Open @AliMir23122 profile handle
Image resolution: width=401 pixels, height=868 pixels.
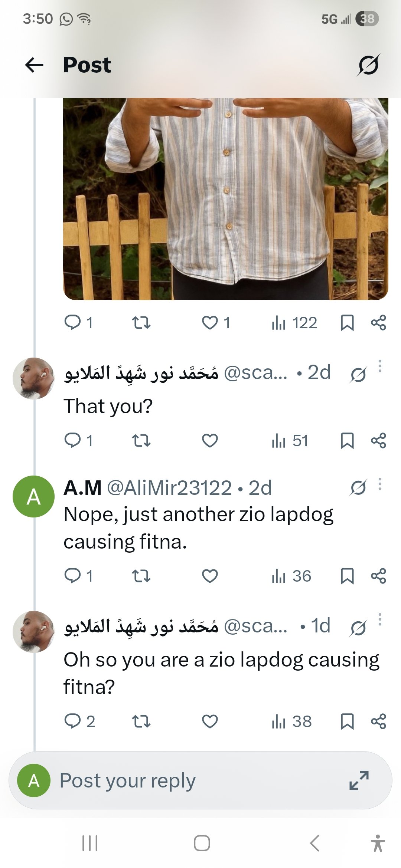click(169, 488)
